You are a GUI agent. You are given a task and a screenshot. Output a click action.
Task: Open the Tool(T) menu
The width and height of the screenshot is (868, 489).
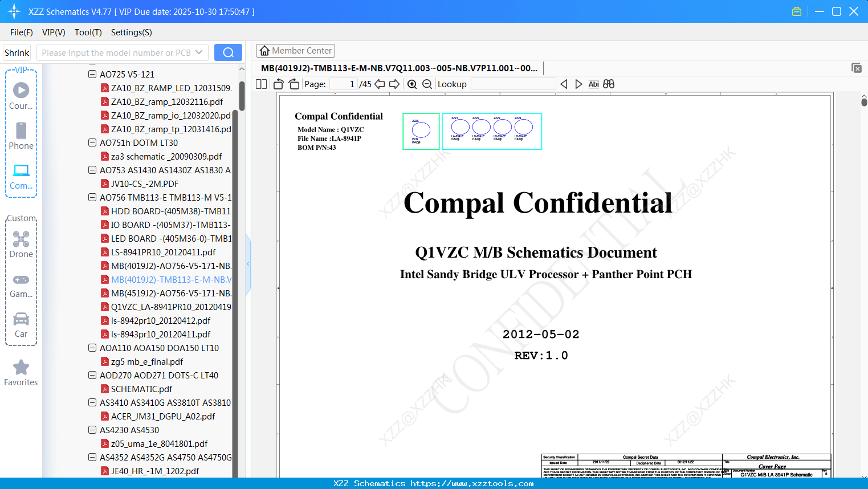click(88, 32)
